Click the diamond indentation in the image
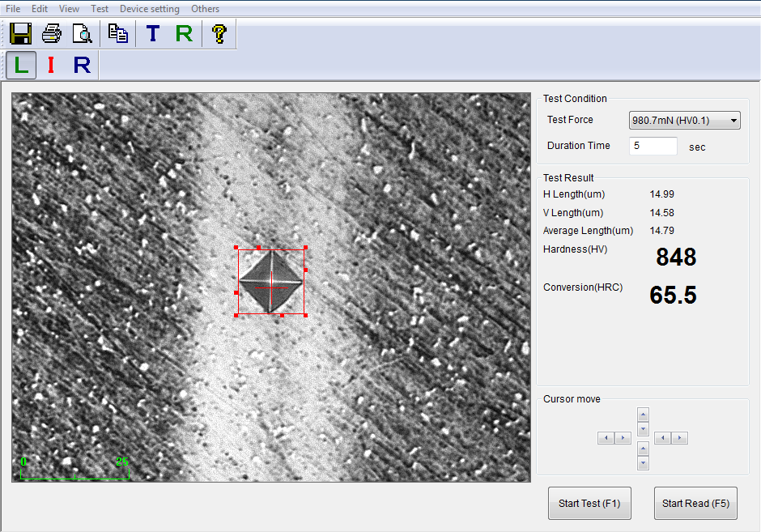Viewport: 761px width, 532px height. [x=271, y=281]
